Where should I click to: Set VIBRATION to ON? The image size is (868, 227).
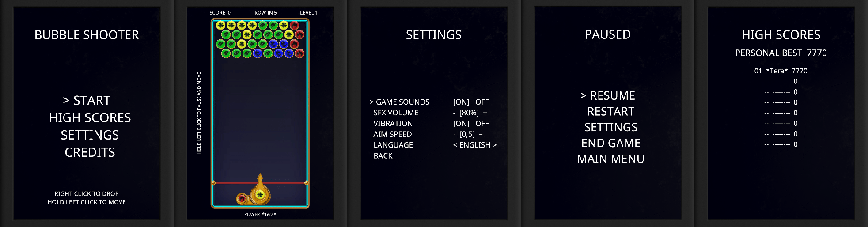pyautogui.click(x=461, y=124)
